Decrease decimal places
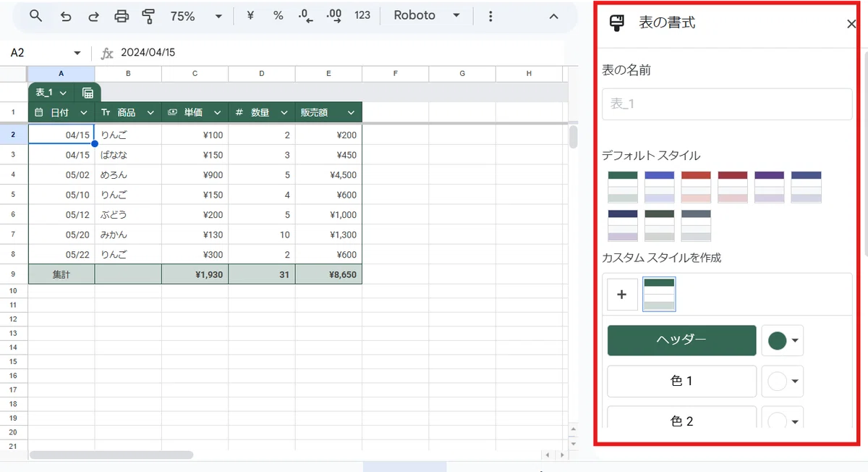Image resolution: width=868 pixels, height=472 pixels. 305,16
